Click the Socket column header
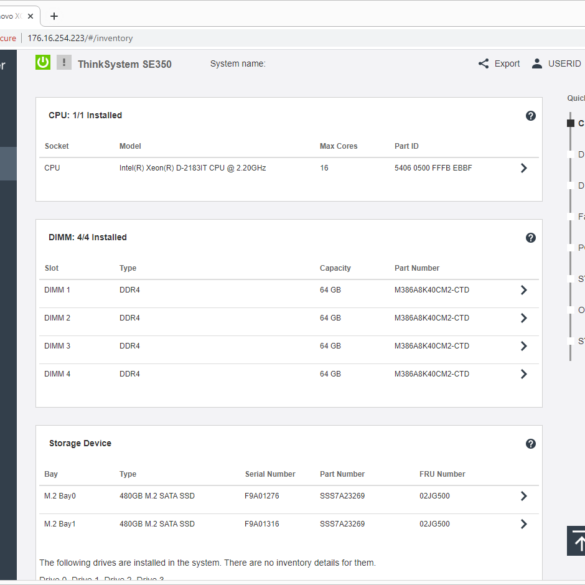 pos(57,146)
